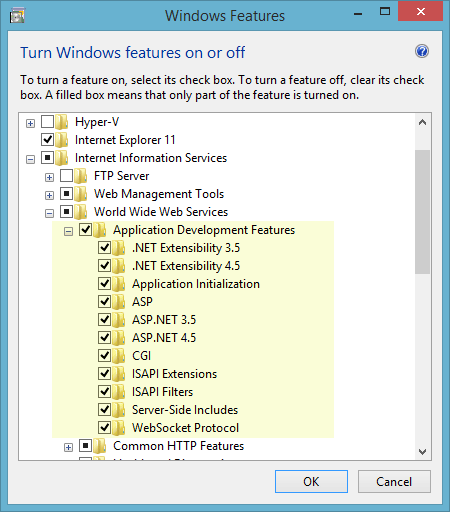Click the ASP.NET 3.5 folder icon

coord(119,320)
